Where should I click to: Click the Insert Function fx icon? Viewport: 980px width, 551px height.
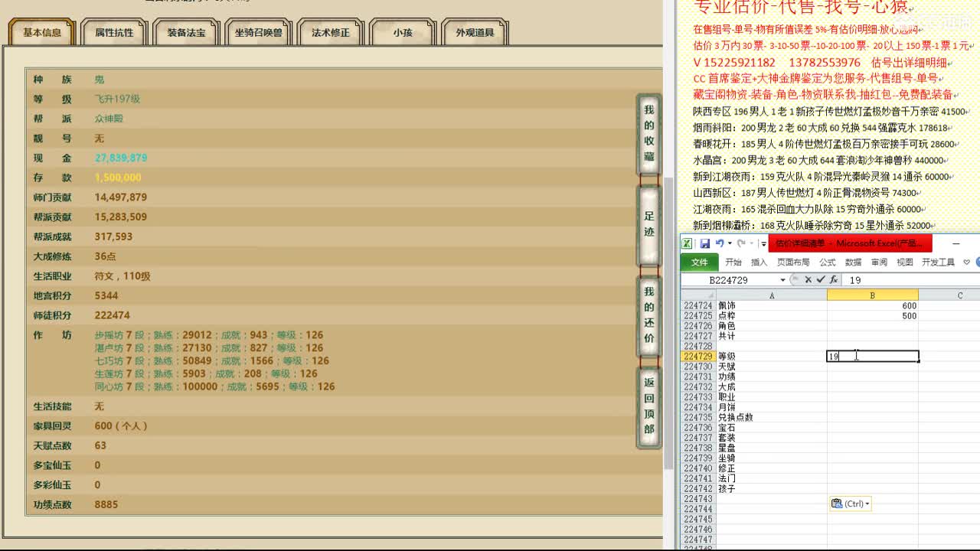click(833, 280)
